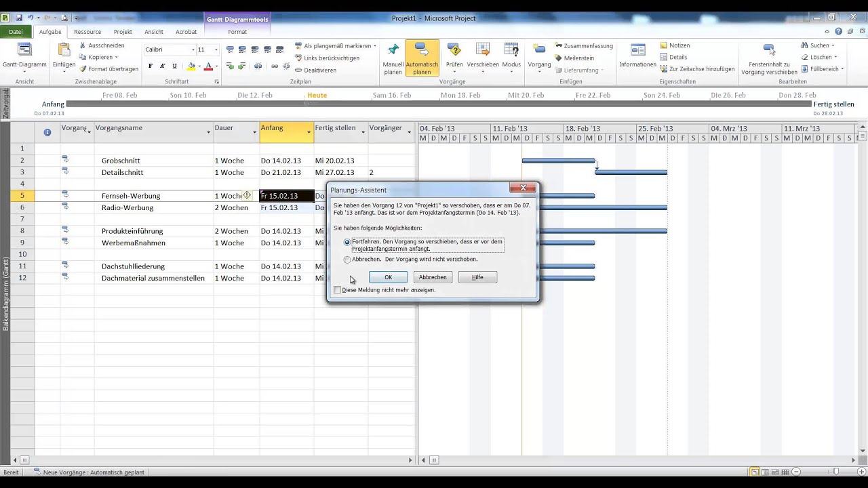Close the Planungs-Assistent dialog
Screen dimensions: 868x488
[523, 188]
